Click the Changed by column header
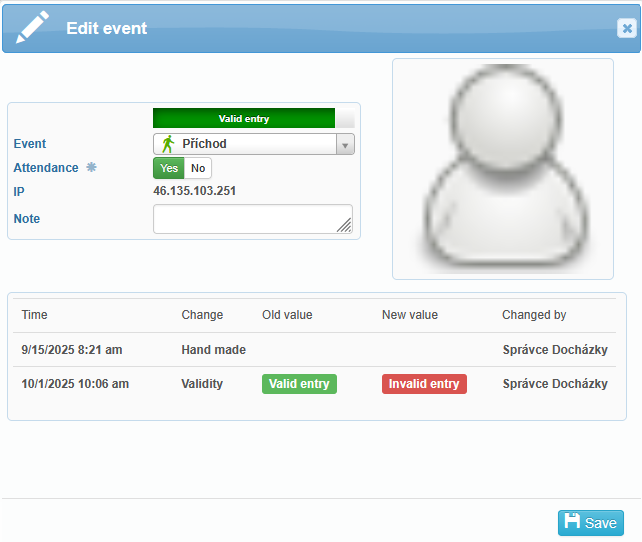 534,315
